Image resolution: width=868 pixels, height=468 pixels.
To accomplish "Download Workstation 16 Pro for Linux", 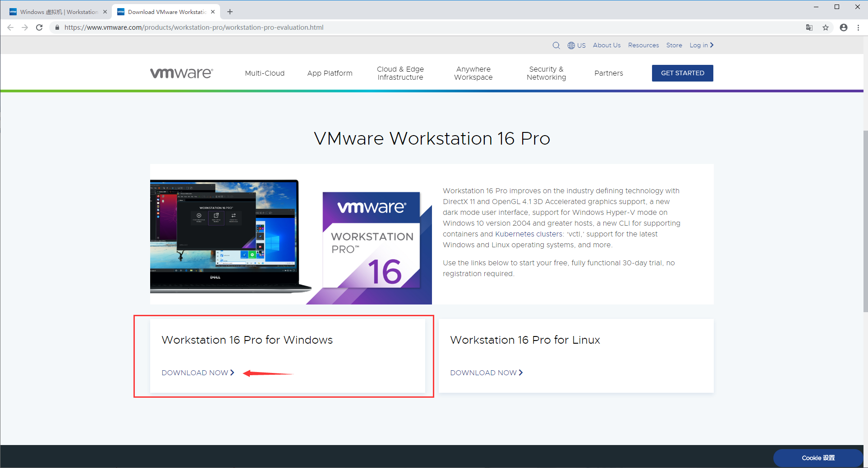I will (486, 373).
